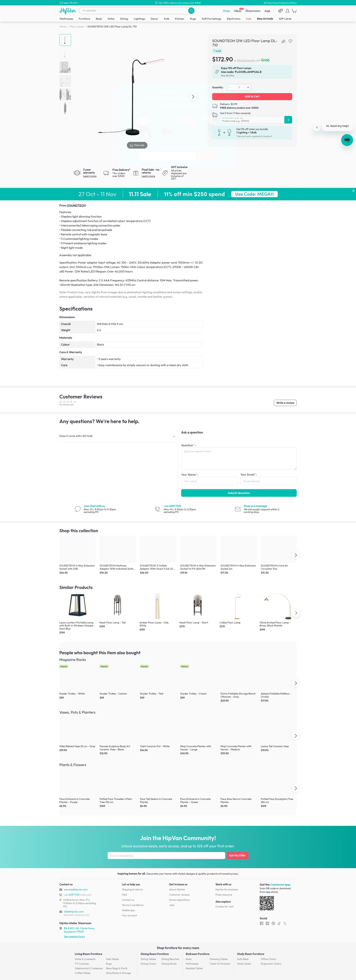This screenshot has width=356, height=980.
Task: Select the third room scene thumbnail
Action: (65, 67)
